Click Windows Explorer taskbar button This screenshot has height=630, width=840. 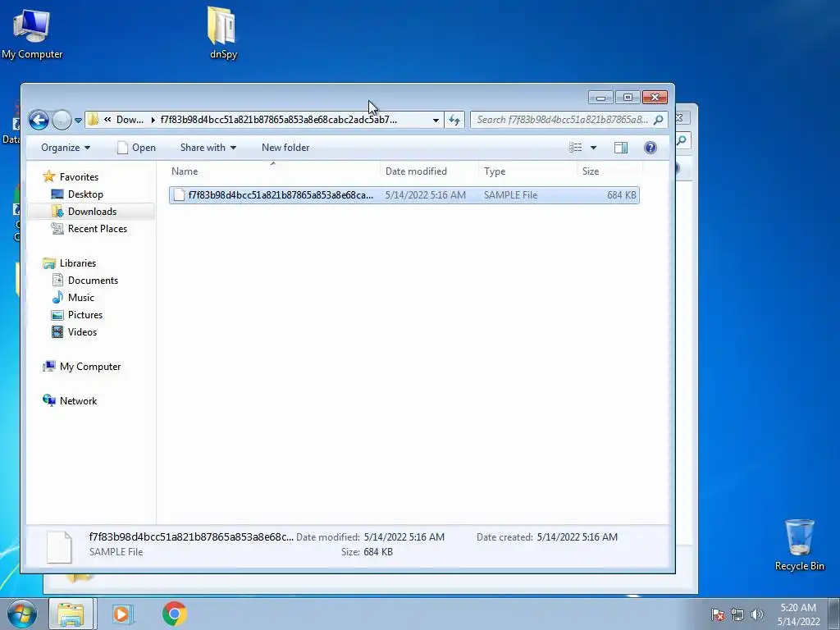72,614
